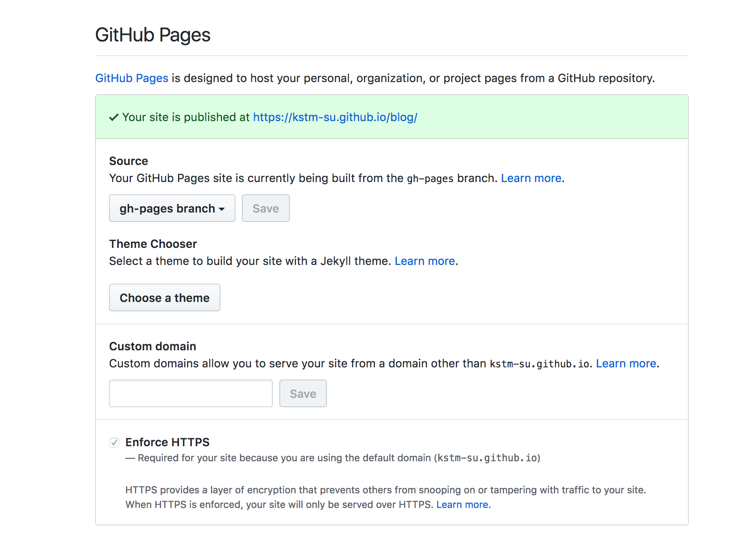Click the Choose a theme button
Viewport: 749px width, 560px height.
(x=165, y=297)
